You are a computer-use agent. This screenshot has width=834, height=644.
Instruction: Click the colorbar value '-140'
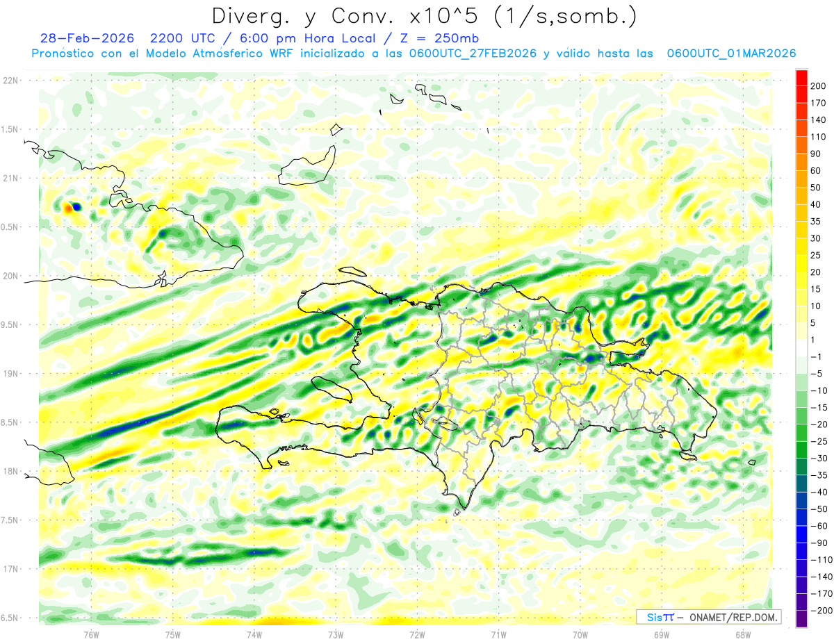tap(822, 576)
